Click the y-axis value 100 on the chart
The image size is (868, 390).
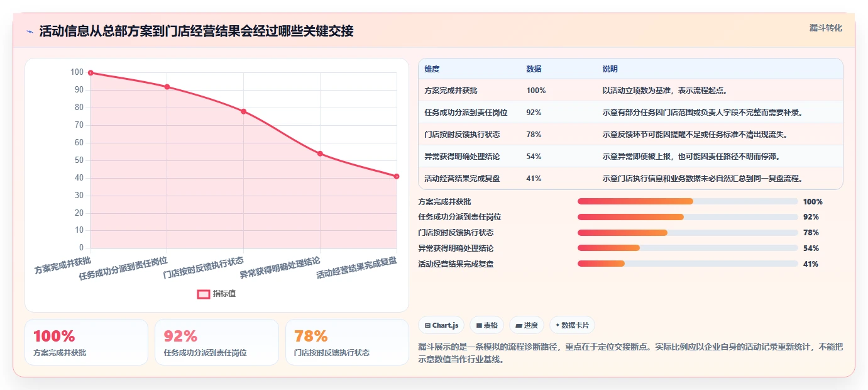(x=77, y=72)
